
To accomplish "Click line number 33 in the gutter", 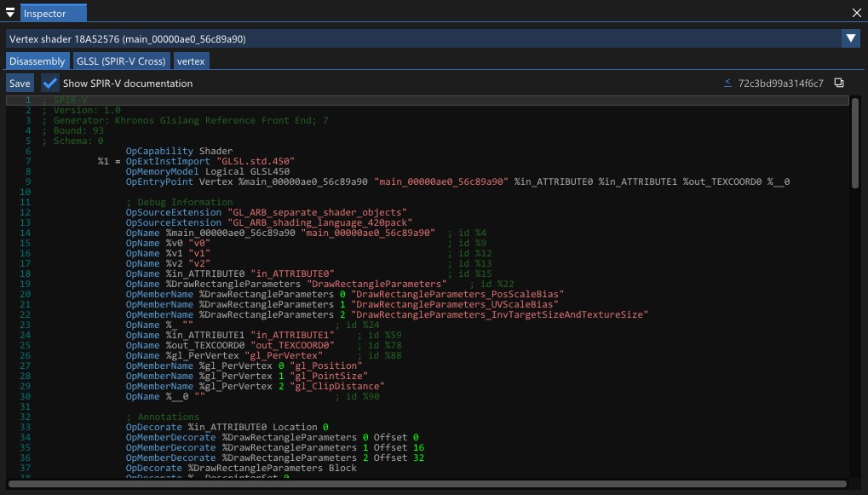I will click(25, 427).
